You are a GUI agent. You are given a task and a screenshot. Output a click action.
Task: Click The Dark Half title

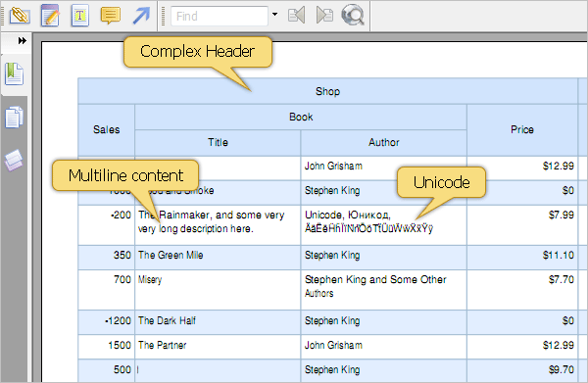(167, 320)
